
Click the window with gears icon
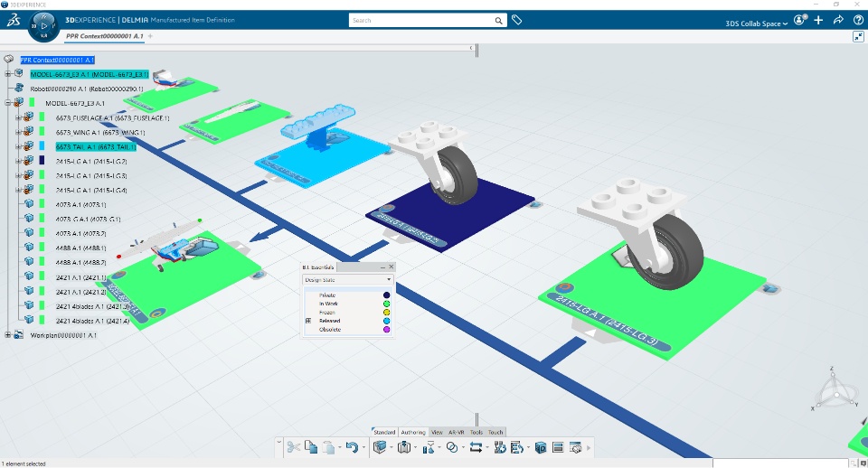(576, 447)
